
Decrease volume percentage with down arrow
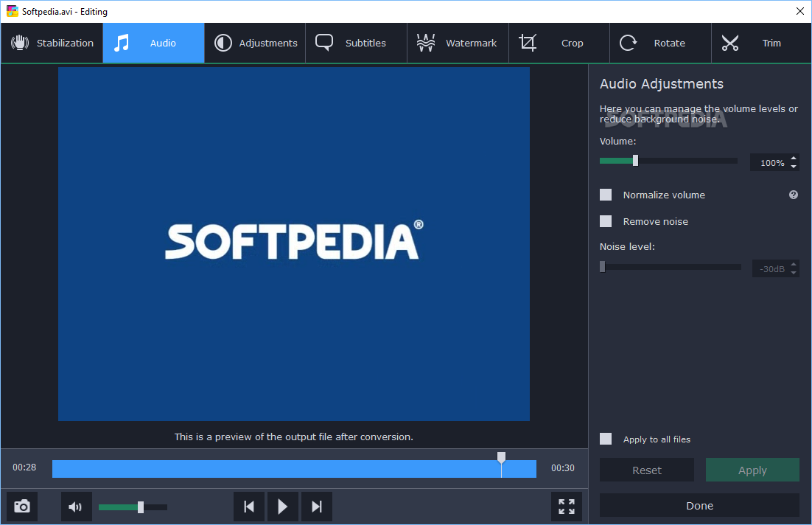(794, 167)
